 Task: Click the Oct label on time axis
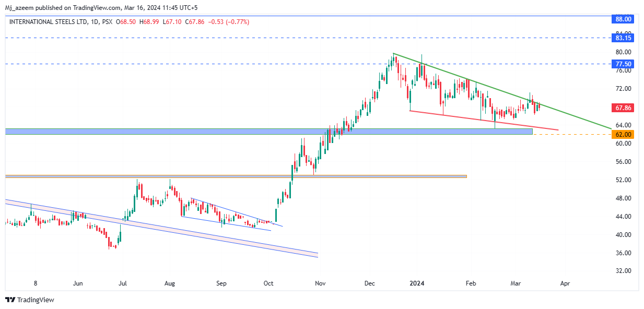268,283
